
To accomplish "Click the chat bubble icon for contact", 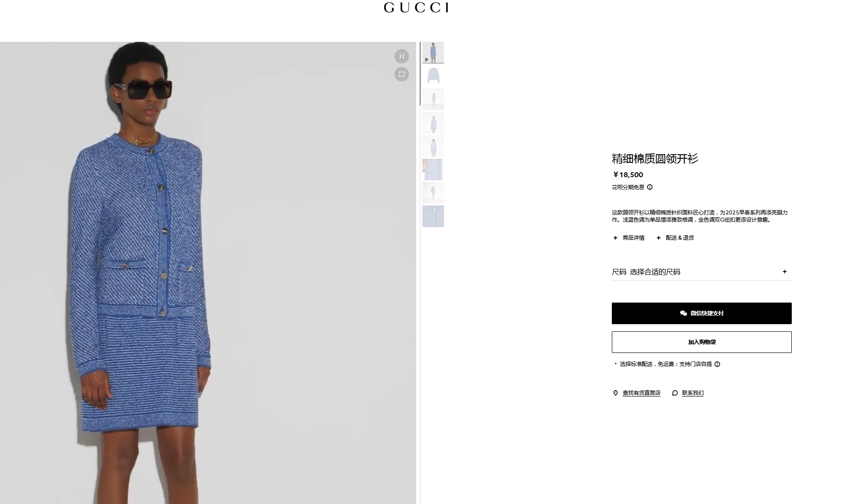I will 675,393.
